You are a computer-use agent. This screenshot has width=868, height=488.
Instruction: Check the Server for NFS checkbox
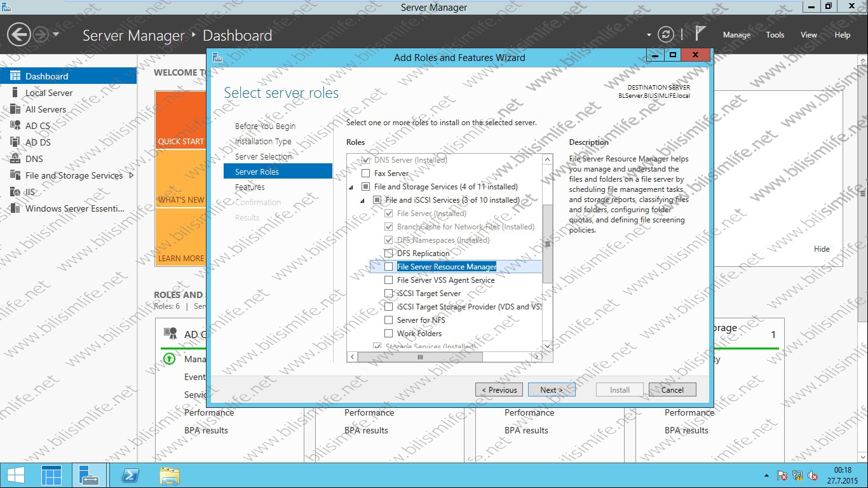click(388, 320)
